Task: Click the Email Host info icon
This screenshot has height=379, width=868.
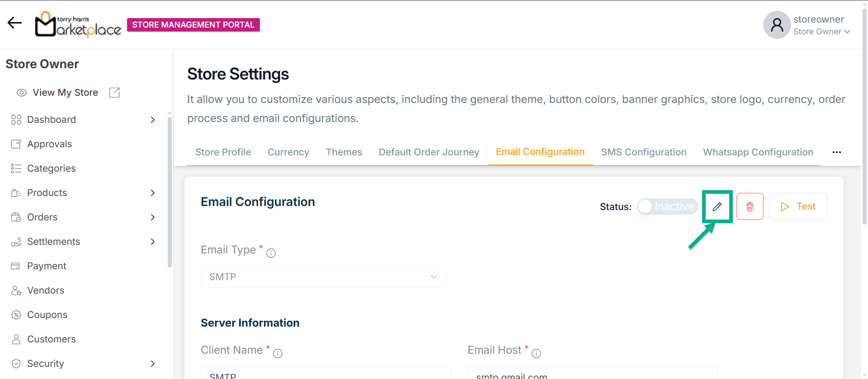Action: 536,354
